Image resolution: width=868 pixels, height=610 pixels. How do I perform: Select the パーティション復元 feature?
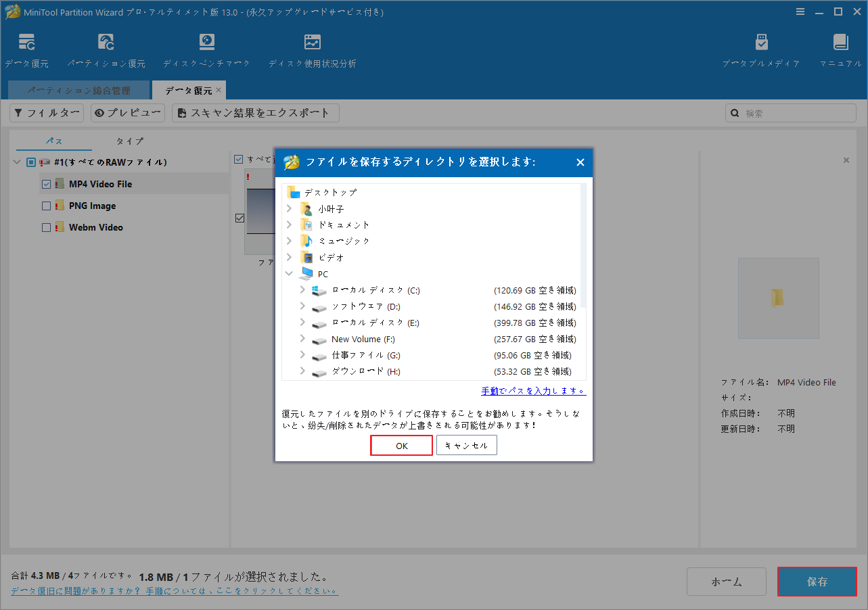106,49
